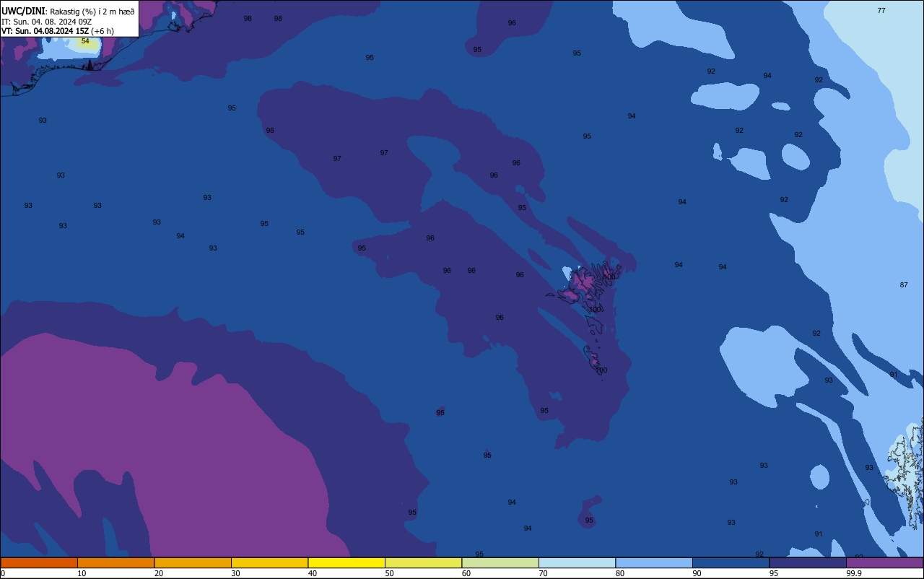
Task: Pick the purple legend swatch above 99.9
Action: [x=885, y=562]
